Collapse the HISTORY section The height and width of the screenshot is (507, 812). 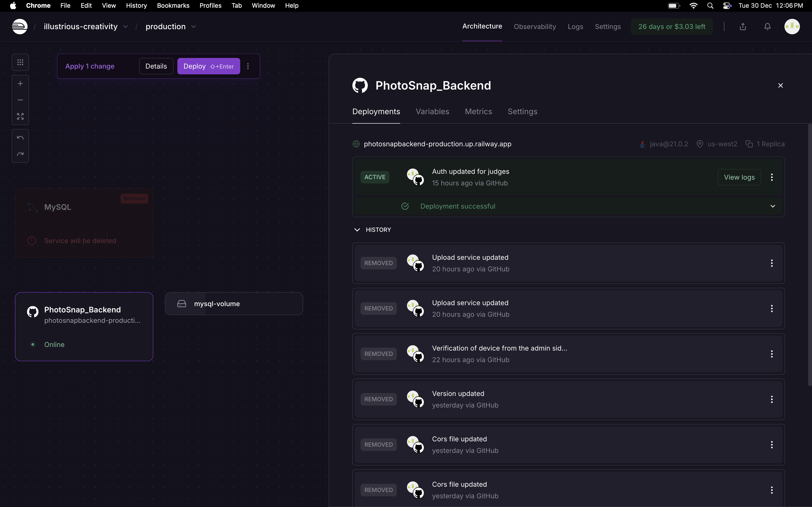click(357, 230)
